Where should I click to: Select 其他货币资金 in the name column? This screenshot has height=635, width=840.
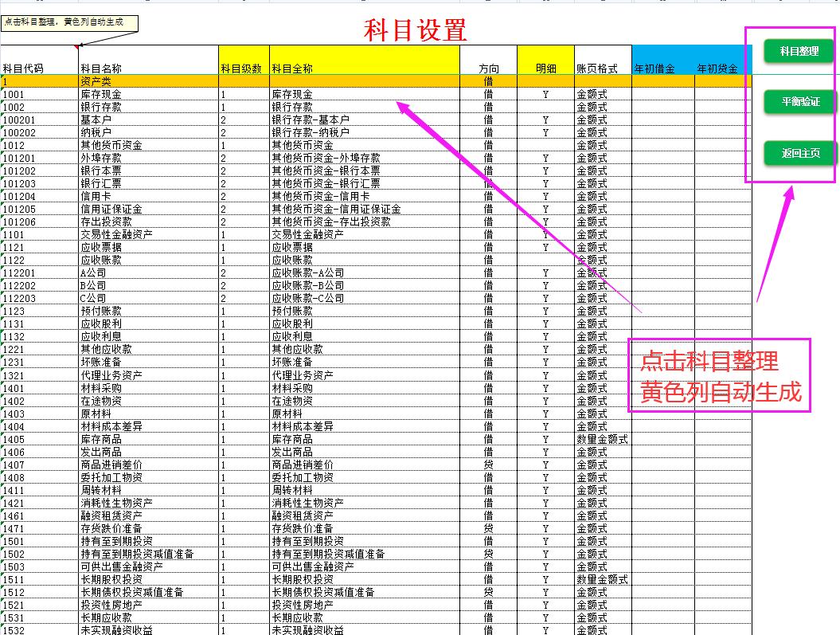pyautogui.click(x=148, y=145)
